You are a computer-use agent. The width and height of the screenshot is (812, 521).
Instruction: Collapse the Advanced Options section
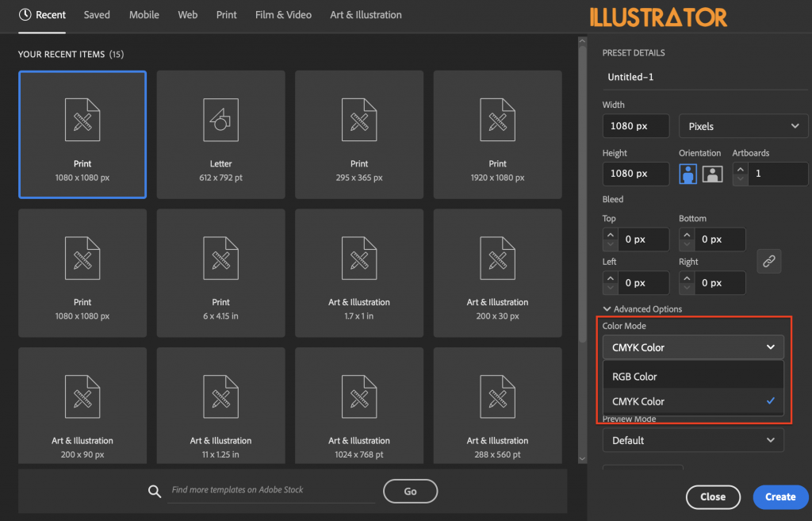(x=642, y=309)
